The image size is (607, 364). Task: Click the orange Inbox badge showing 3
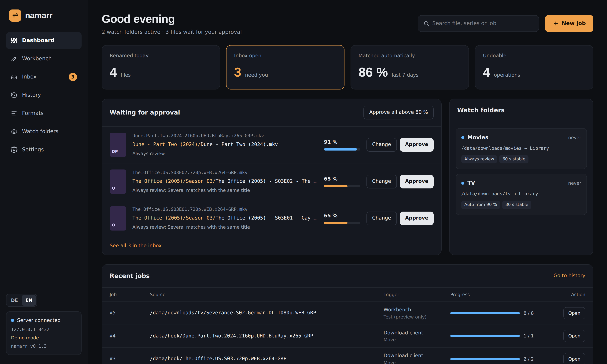pos(73,77)
